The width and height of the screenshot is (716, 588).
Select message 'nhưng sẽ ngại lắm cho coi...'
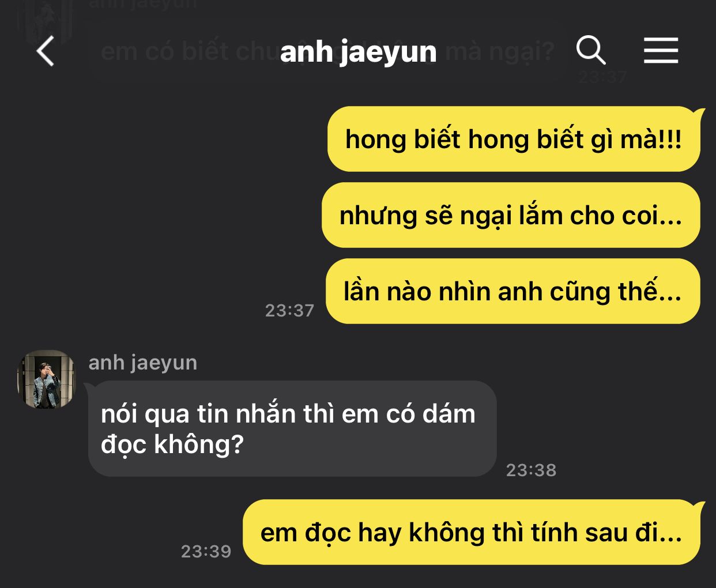tap(511, 215)
